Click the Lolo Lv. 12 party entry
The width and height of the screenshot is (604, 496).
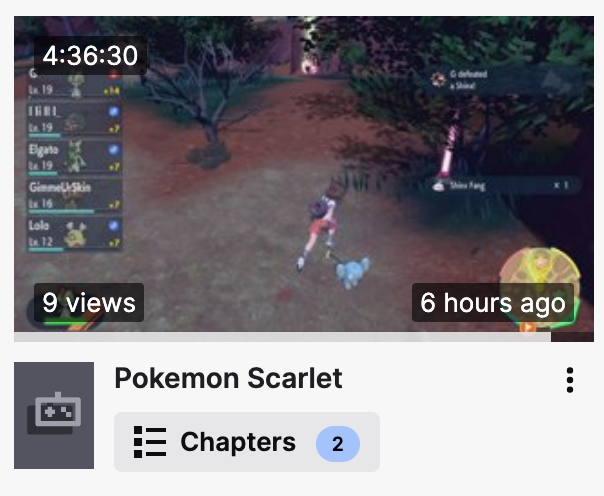point(75,233)
